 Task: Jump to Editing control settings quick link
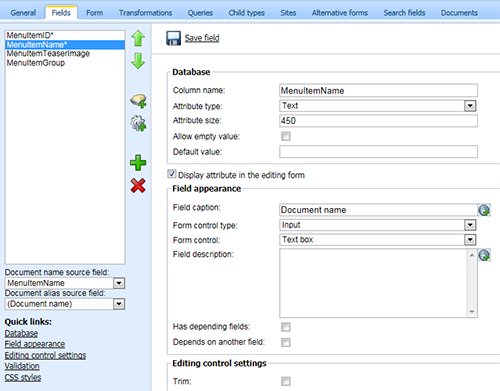pyautogui.click(x=45, y=355)
